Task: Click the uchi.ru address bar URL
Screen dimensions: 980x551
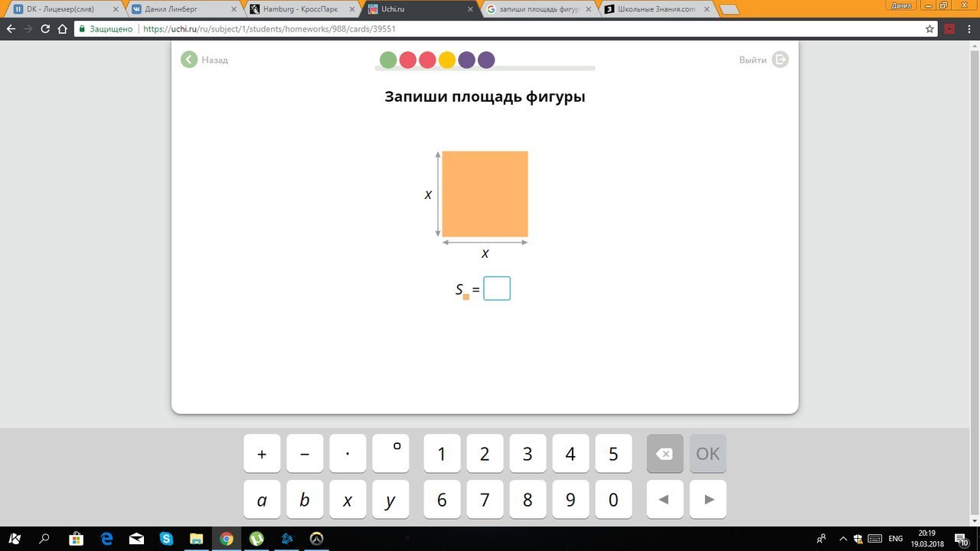Action: (x=269, y=29)
